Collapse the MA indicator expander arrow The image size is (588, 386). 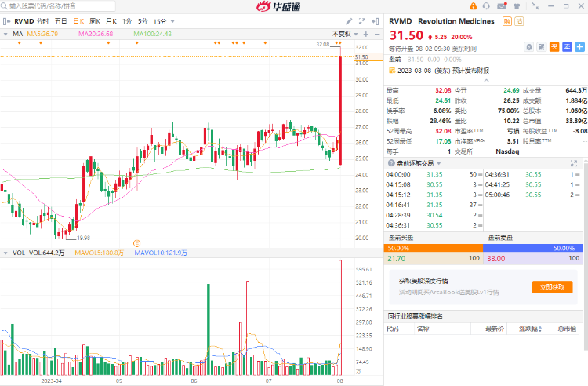coord(7,35)
